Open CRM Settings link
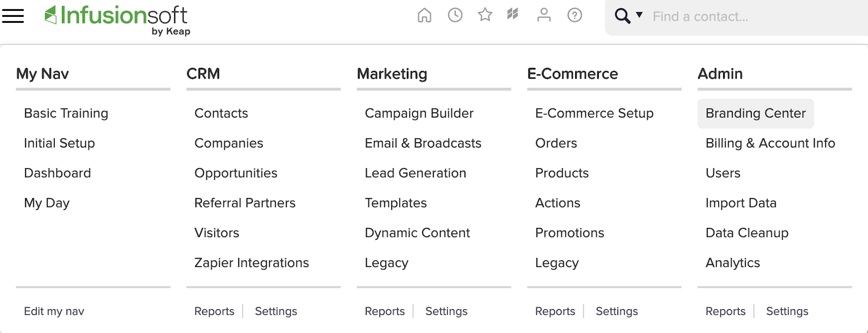The image size is (868, 333). (x=276, y=311)
